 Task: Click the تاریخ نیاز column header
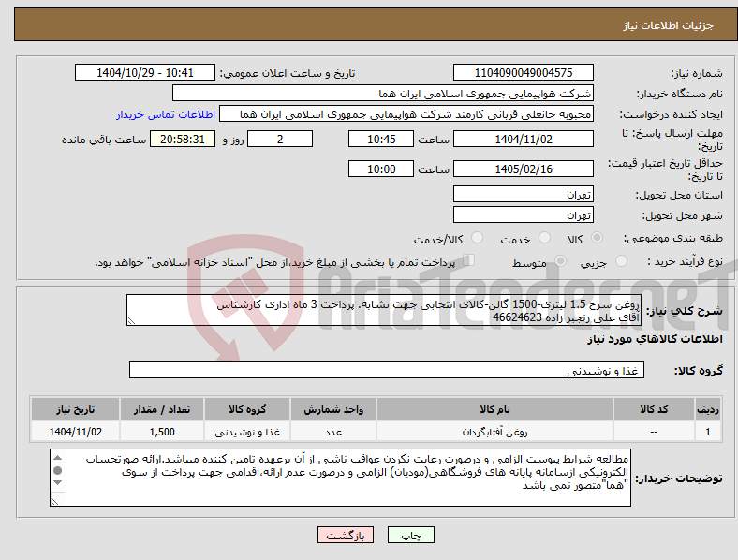[75, 409]
